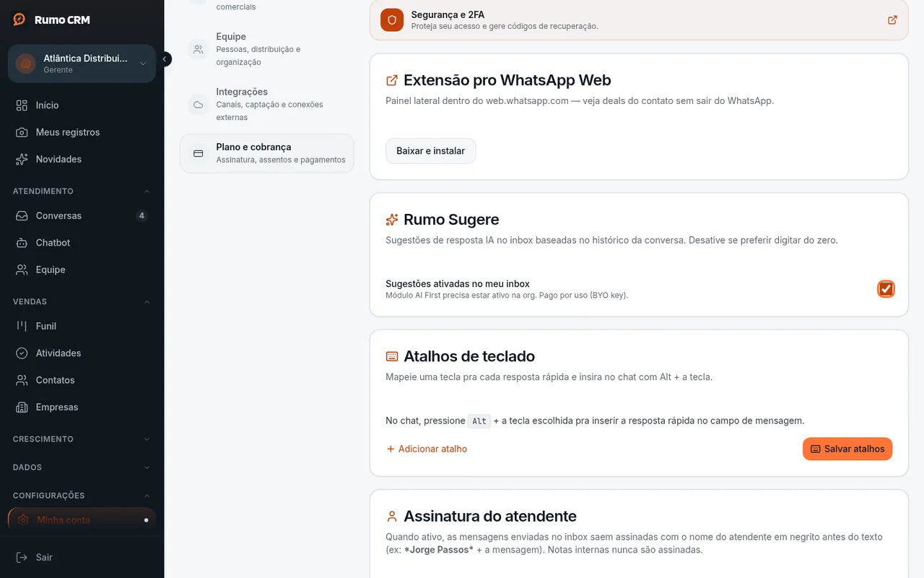
Task: Open Atividades check-circle icon
Action: point(22,353)
